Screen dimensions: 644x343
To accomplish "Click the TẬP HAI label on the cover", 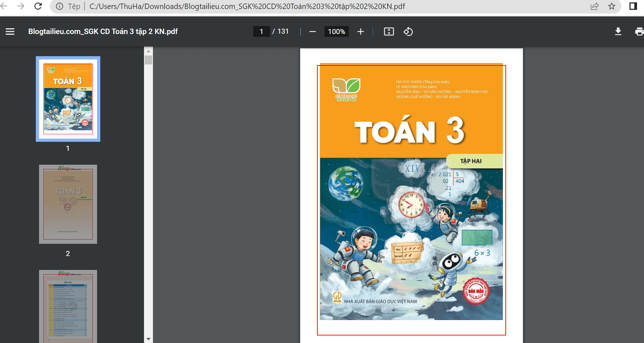I will click(x=471, y=161).
